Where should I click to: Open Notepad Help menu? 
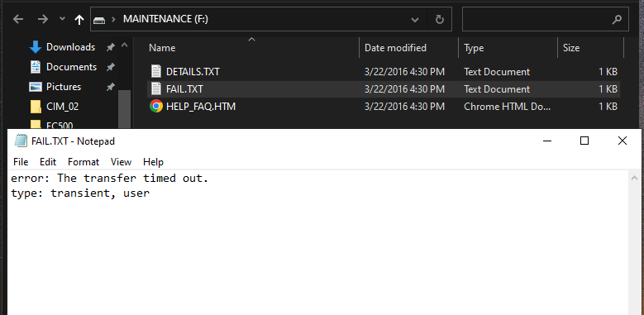[x=153, y=162]
